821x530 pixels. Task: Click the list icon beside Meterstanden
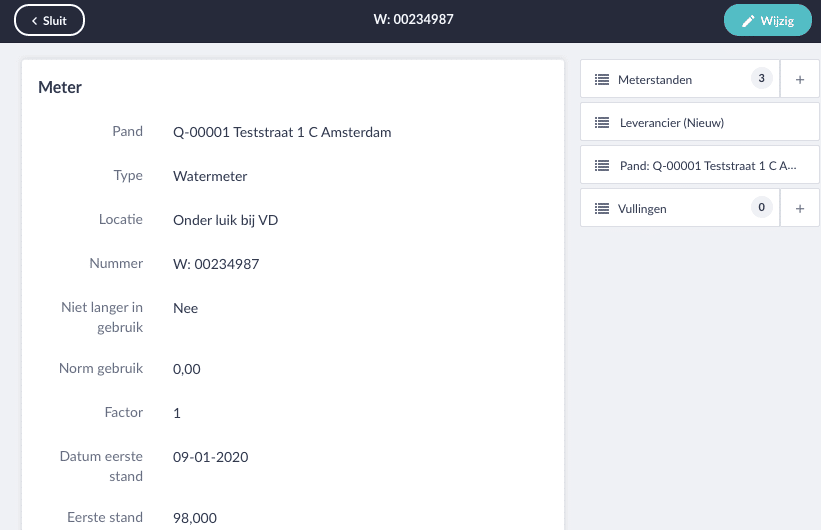[x=602, y=80]
